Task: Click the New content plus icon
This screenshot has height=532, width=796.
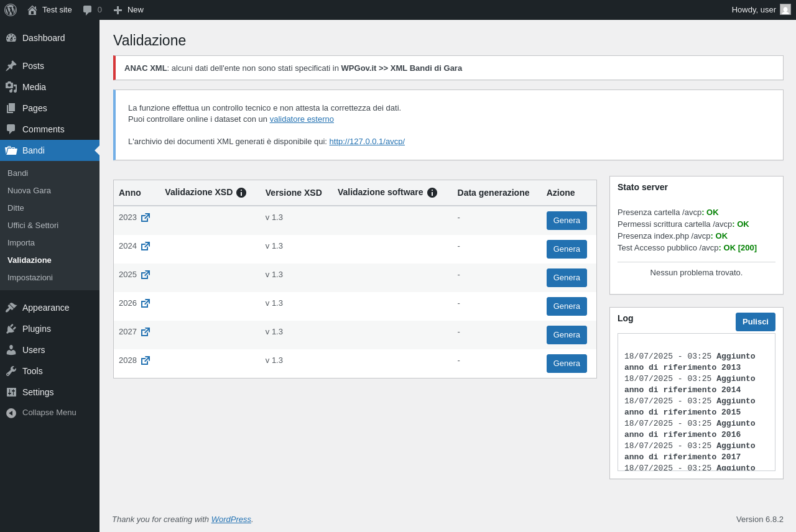Action: coord(118,10)
